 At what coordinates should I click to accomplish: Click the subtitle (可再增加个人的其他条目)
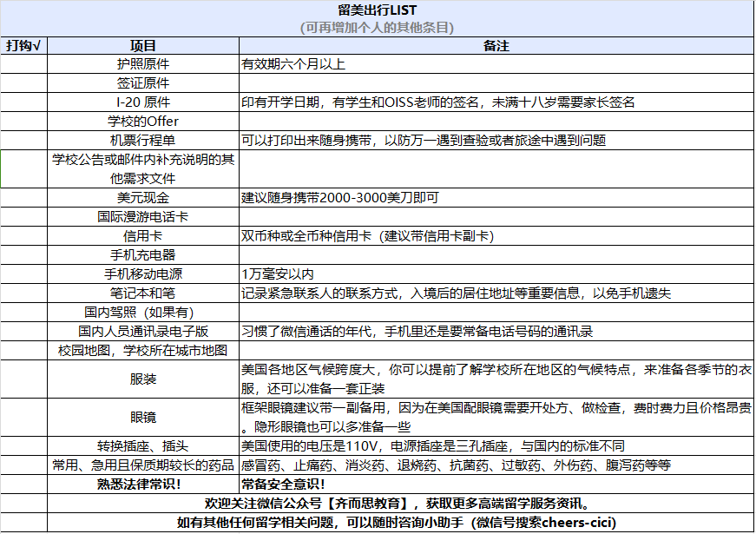[377, 28]
